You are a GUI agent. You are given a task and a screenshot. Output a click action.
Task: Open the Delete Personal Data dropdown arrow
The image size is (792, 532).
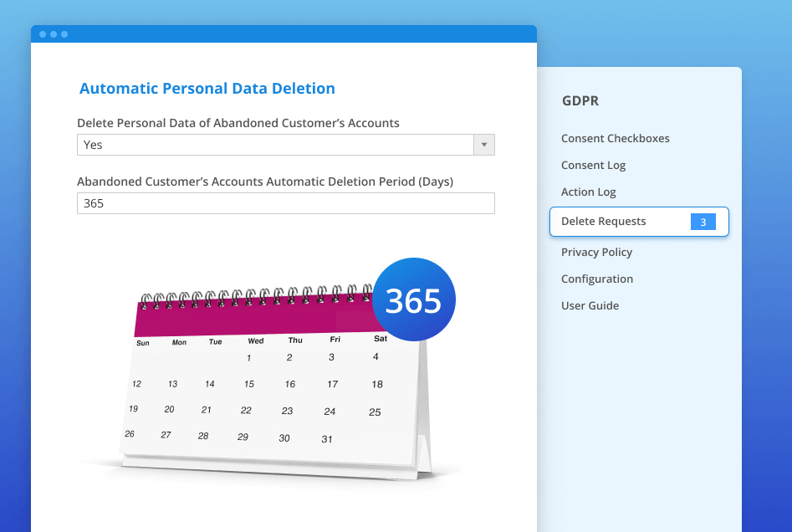484,145
